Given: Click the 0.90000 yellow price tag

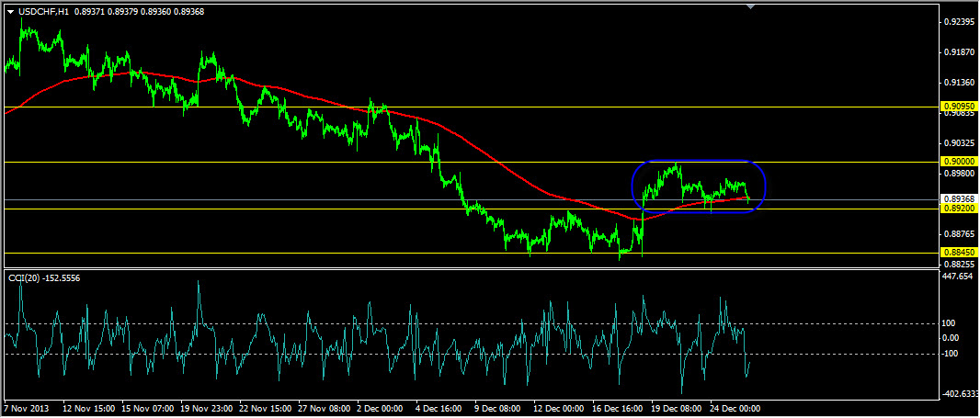Looking at the screenshot, I should click(x=958, y=161).
